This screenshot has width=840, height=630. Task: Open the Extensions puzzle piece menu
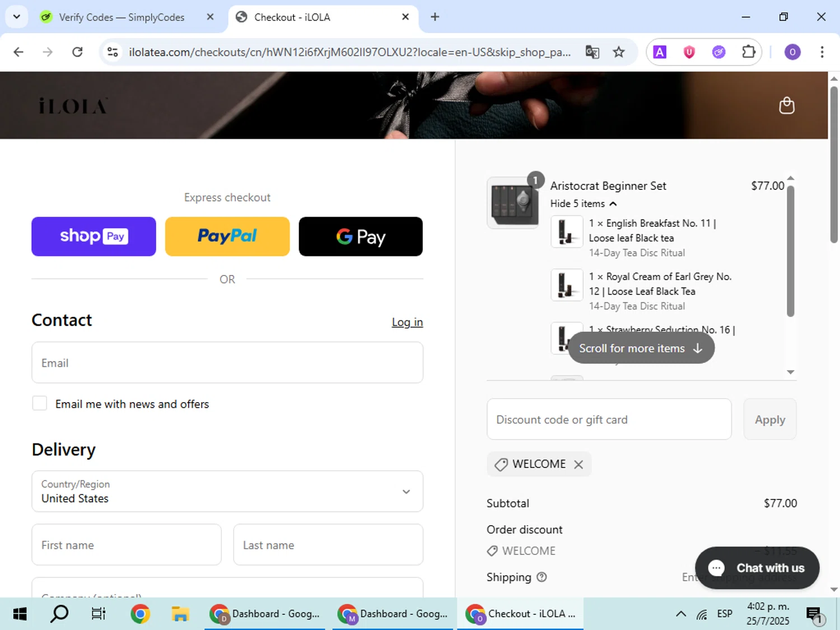coord(748,52)
